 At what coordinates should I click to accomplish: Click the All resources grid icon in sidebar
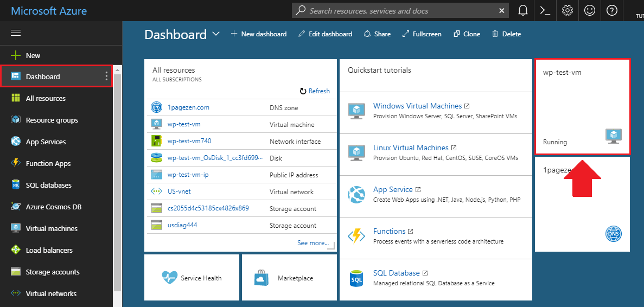click(x=16, y=98)
